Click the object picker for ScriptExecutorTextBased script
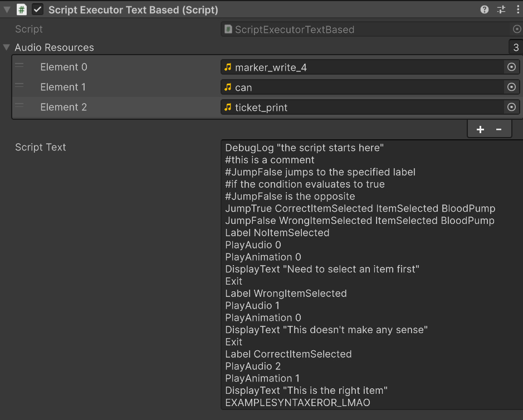The image size is (523, 420). point(516,29)
